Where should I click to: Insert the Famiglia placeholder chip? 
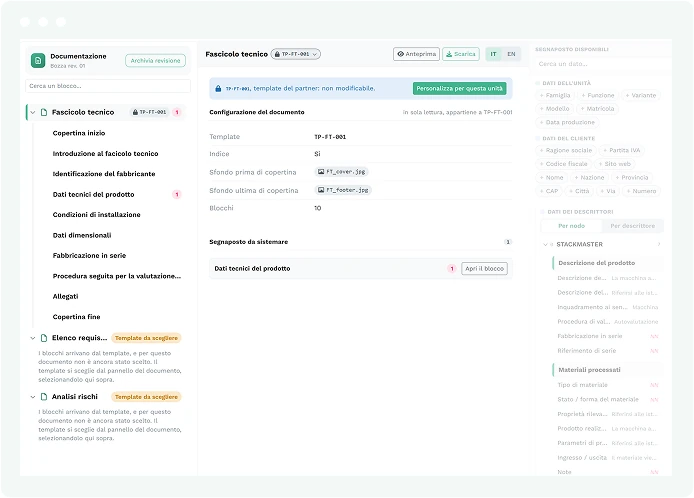(x=555, y=95)
